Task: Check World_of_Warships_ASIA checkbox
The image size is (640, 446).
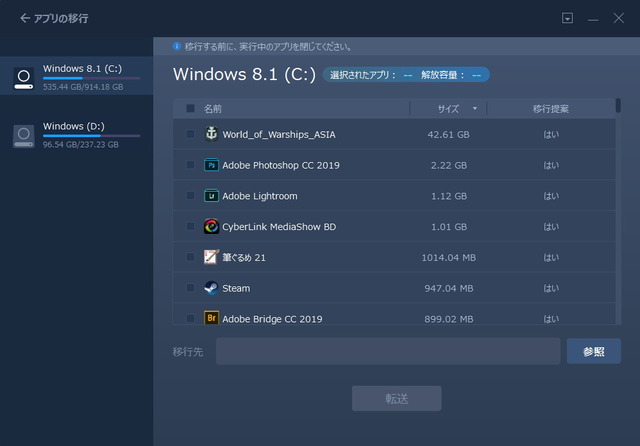Action: (x=190, y=134)
